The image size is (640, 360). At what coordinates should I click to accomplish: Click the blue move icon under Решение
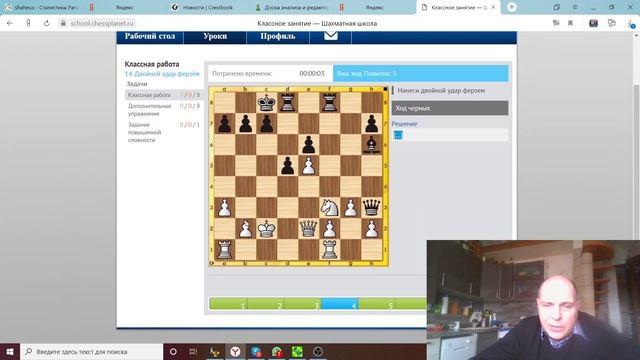[398, 135]
